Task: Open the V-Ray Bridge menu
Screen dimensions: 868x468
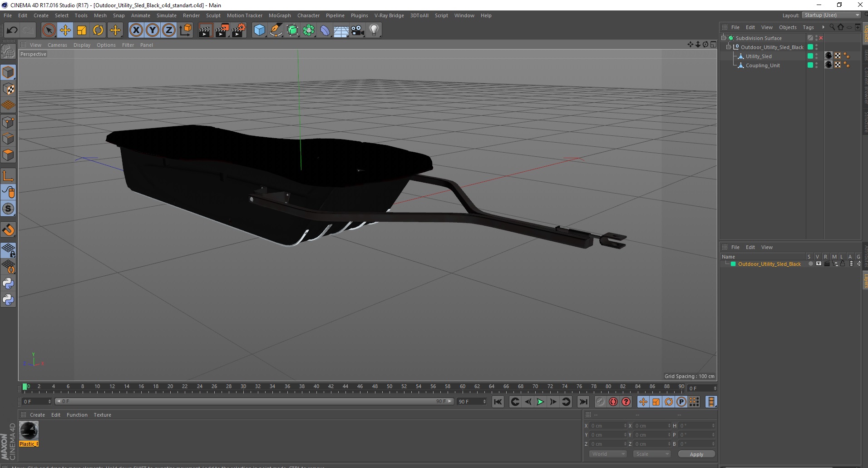Action: [x=389, y=15]
